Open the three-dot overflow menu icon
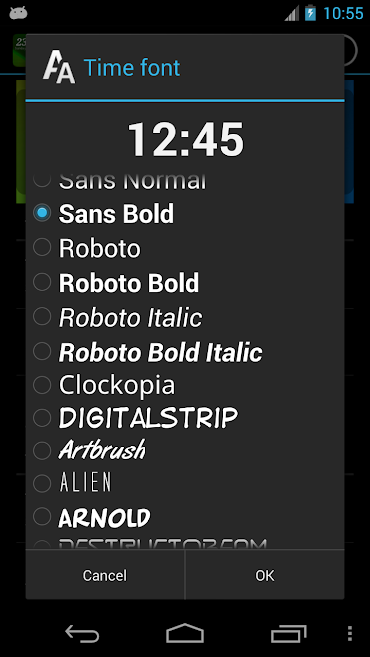 coord(350,634)
